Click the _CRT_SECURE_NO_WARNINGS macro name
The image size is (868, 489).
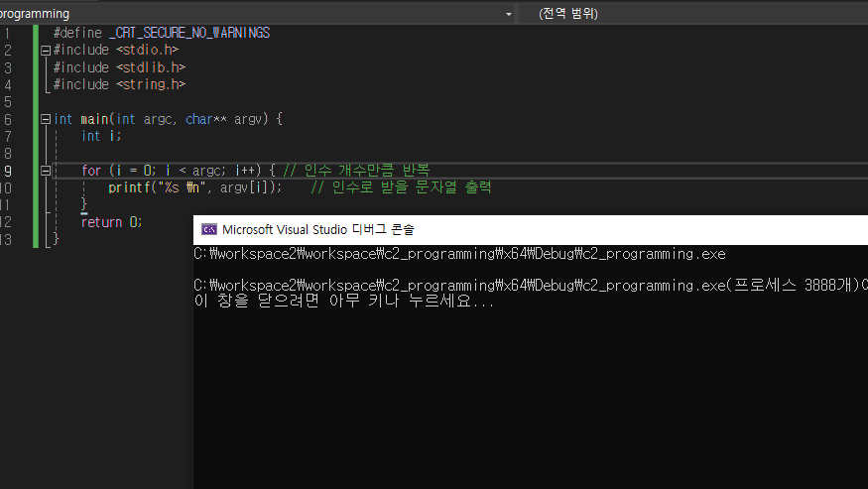click(x=189, y=33)
